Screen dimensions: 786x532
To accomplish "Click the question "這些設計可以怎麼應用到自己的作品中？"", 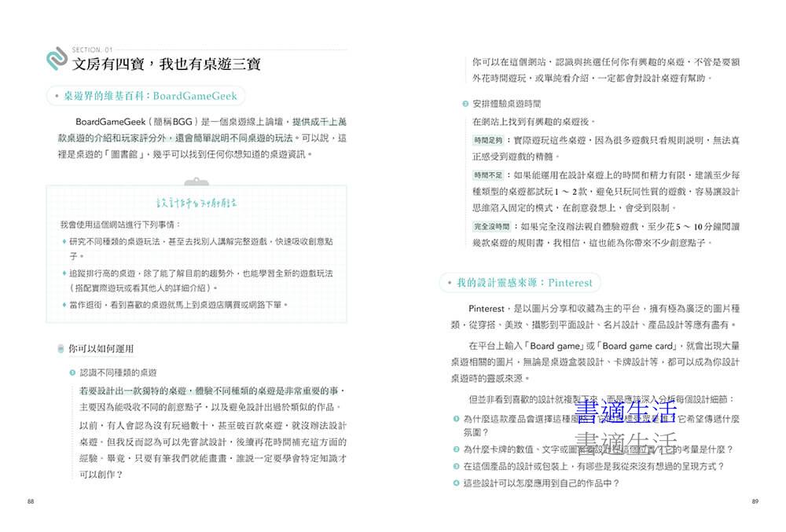I will click(542, 483).
